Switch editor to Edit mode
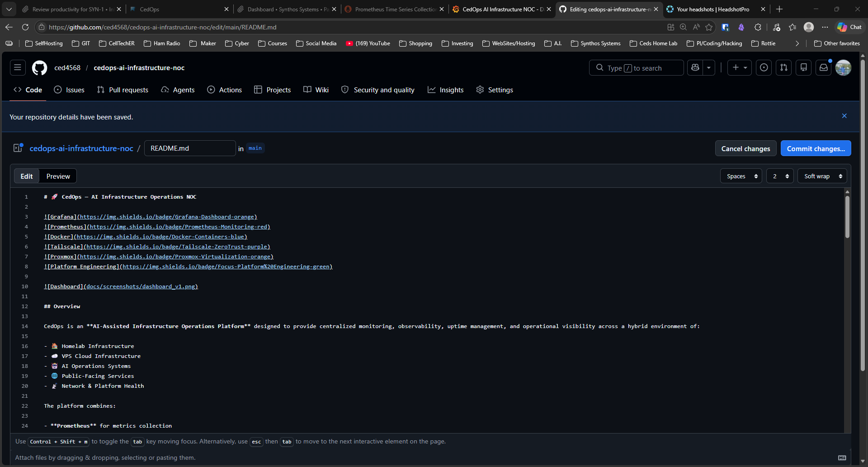The image size is (868, 467). click(x=27, y=176)
